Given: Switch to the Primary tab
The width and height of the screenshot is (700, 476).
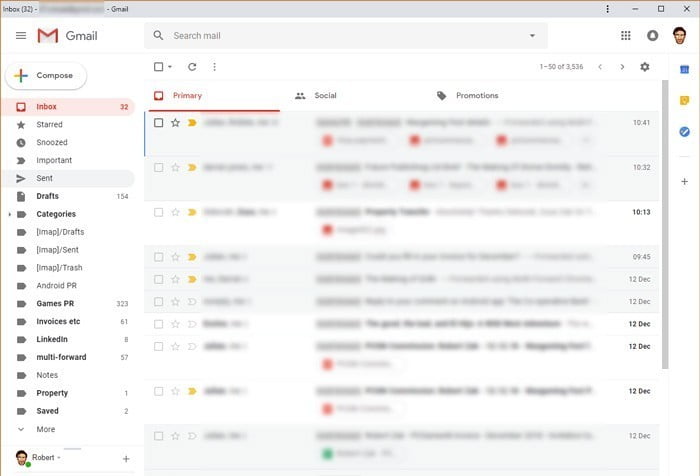Looking at the screenshot, I should pos(214,96).
